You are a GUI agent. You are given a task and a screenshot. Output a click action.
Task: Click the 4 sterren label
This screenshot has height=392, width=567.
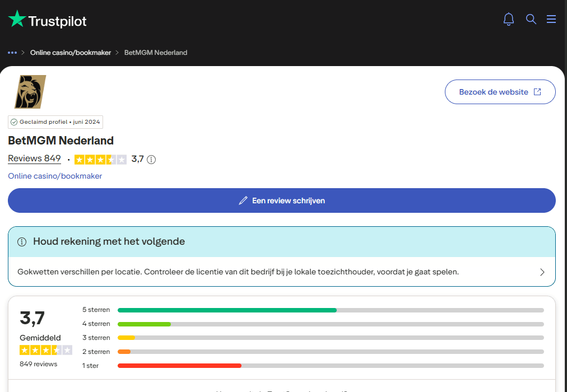pyautogui.click(x=96, y=324)
